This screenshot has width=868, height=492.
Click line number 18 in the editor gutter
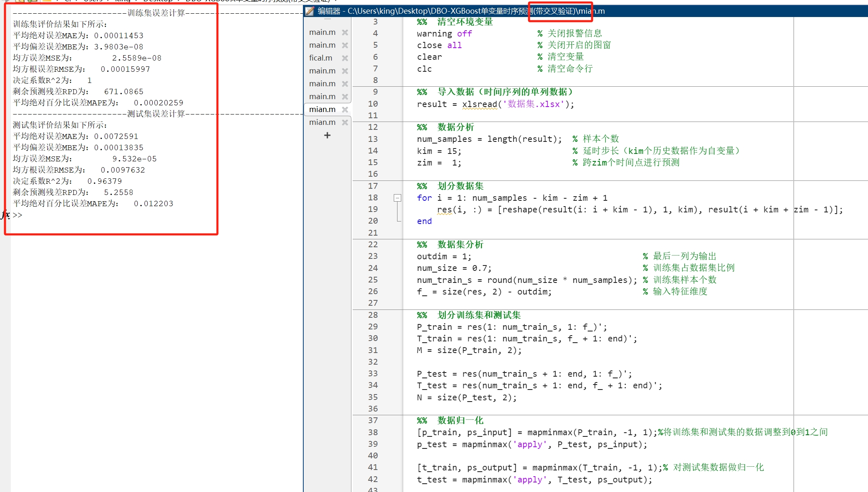[373, 198]
